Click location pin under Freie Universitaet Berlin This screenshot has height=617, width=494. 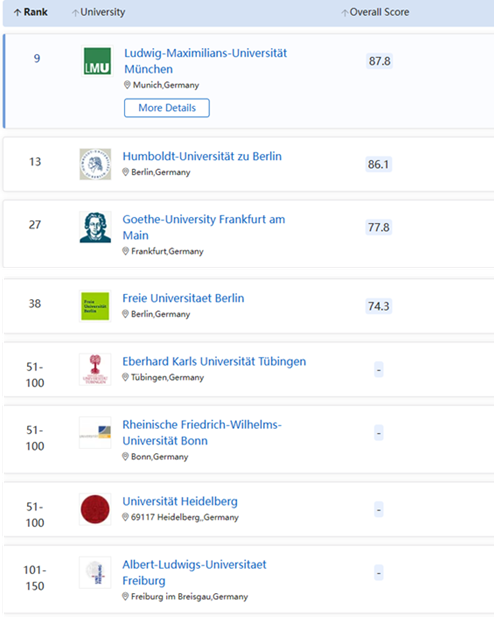click(126, 314)
